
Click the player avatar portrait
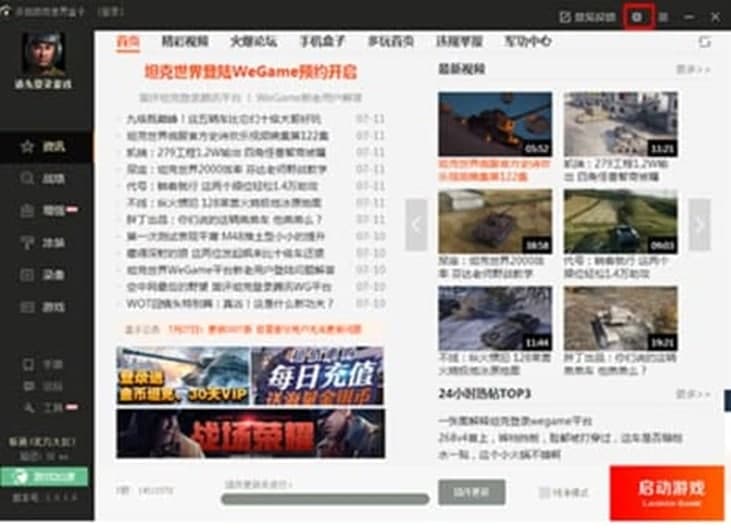point(43,54)
